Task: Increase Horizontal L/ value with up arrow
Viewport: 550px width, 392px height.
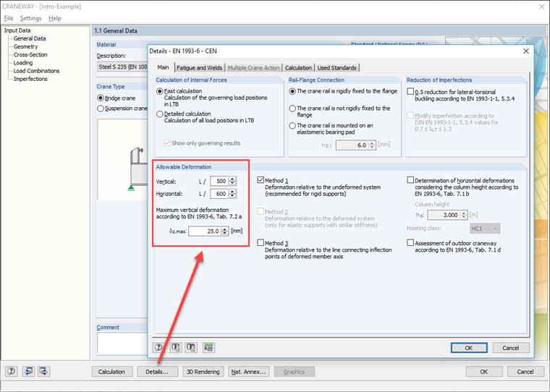Action: pos(232,192)
